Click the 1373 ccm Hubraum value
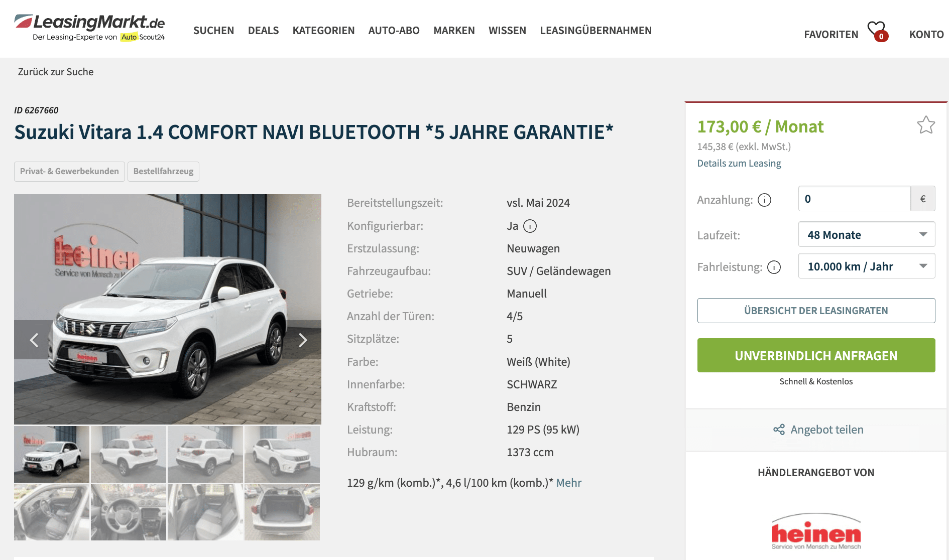 tap(530, 452)
